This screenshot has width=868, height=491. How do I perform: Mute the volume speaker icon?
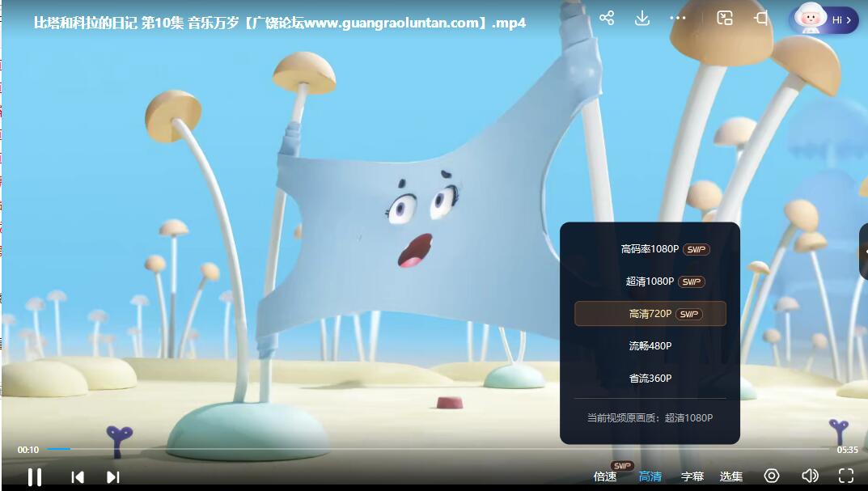810,476
